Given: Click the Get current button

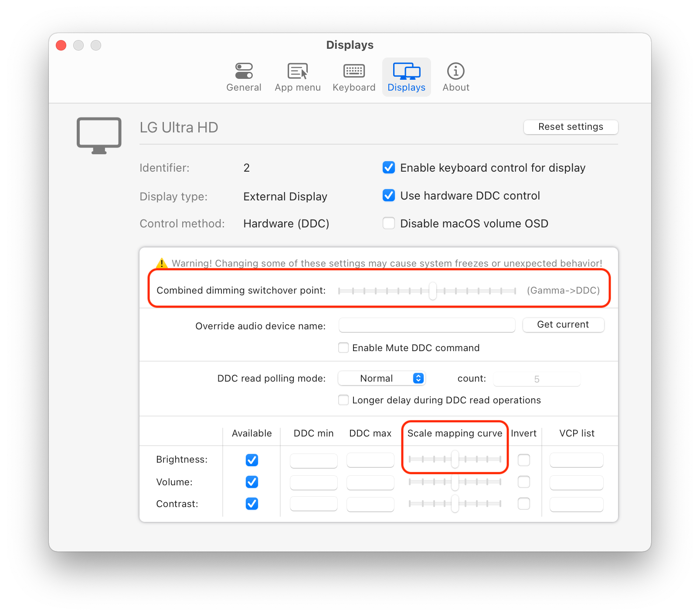Looking at the screenshot, I should click(x=563, y=325).
